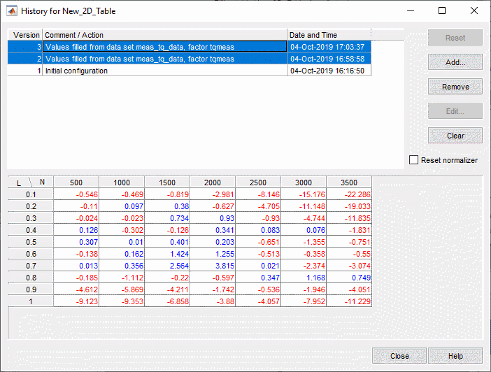Image resolution: width=491 pixels, height=372 pixels.
Task: Click the Comment / Action column header
Action: tap(165, 35)
